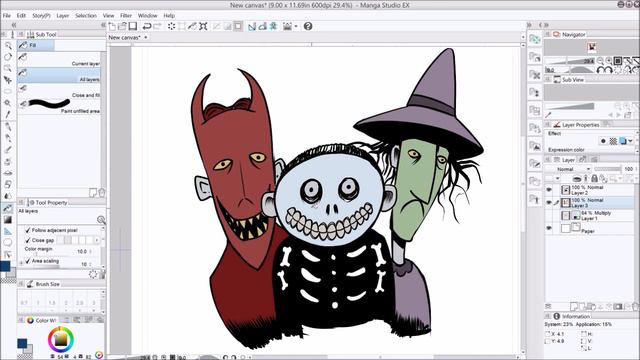Click the Open file icon
The width and height of the screenshot is (640, 360).
122,26
